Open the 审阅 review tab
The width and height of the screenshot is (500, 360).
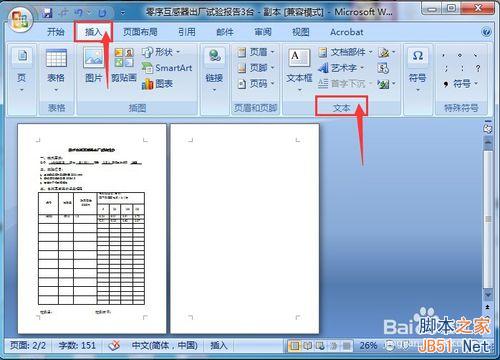(x=263, y=32)
